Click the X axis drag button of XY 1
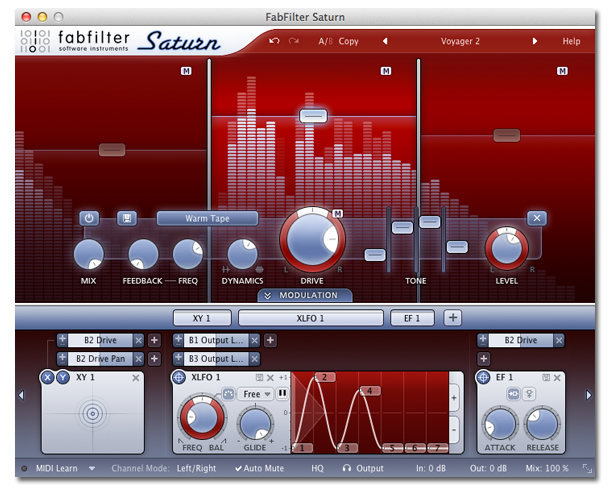Screen dimensions: 610x491 pyautogui.click(x=47, y=377)
